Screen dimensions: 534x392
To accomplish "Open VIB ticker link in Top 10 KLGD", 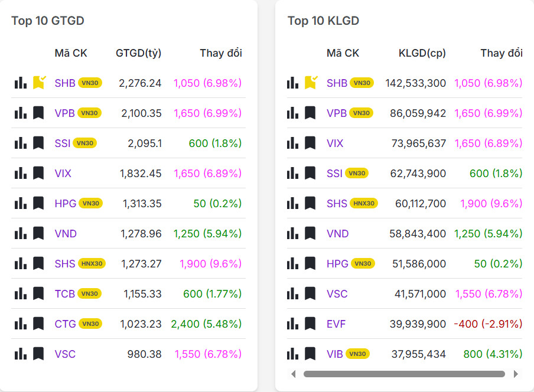I will pos(335,354).
